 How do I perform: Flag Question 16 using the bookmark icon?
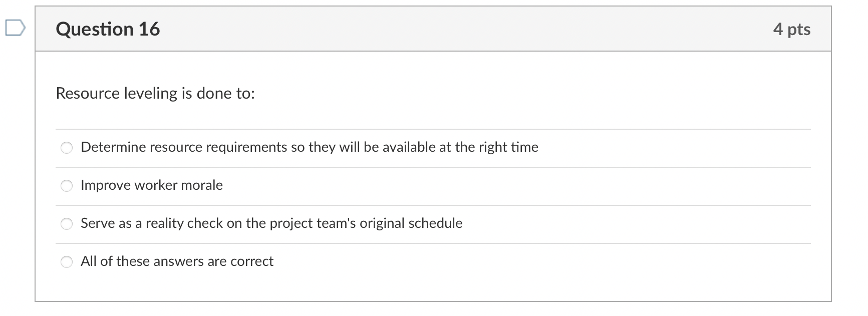tap(14, 28)
